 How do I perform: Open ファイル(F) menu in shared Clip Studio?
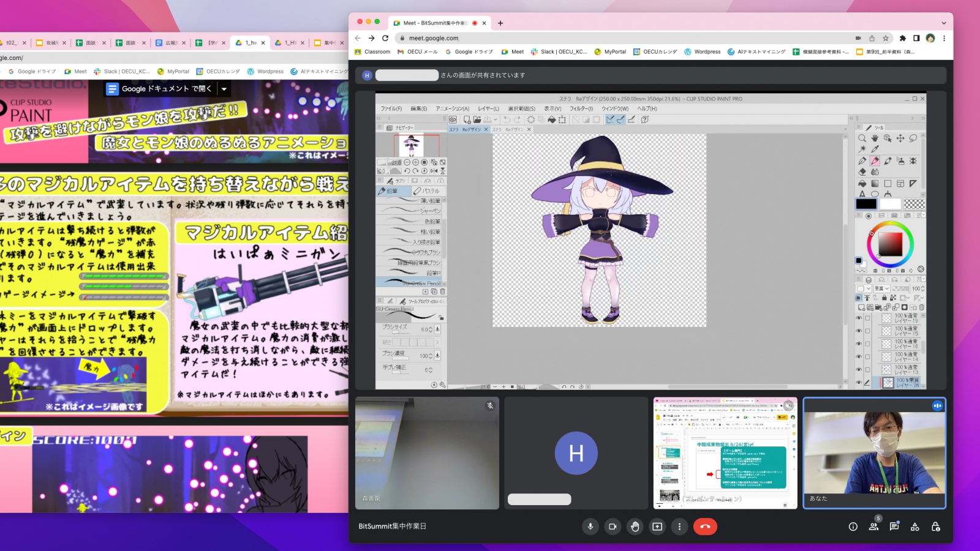coord(391,108)
